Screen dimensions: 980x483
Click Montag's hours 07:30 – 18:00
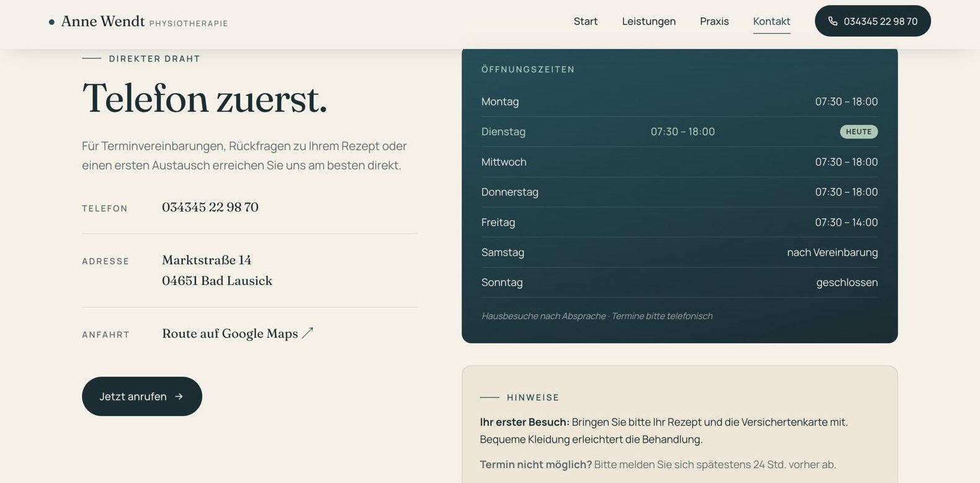point(847,102)
